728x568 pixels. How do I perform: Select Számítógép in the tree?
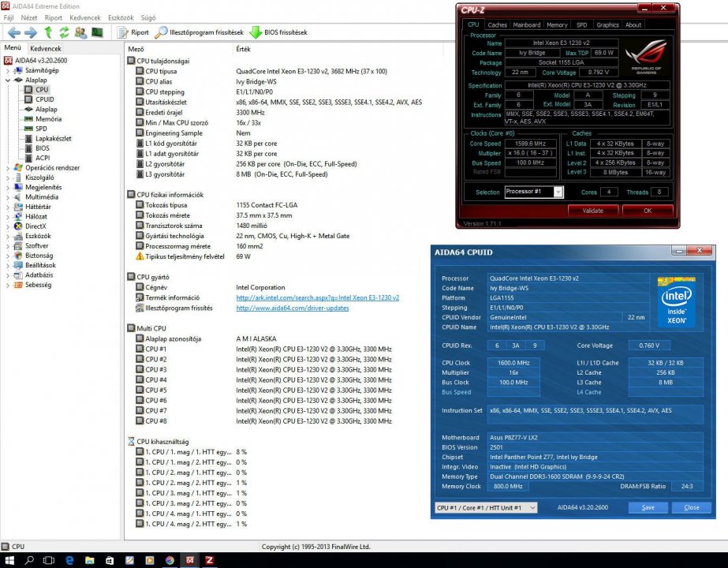click(x=37, y=70)
